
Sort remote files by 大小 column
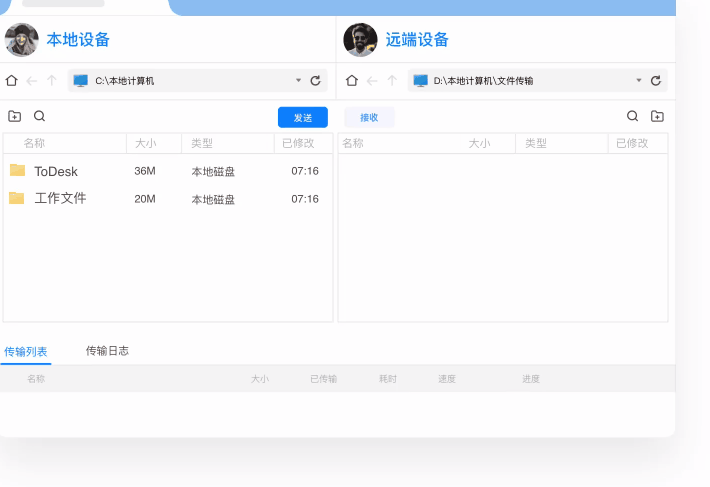[480, 143]
